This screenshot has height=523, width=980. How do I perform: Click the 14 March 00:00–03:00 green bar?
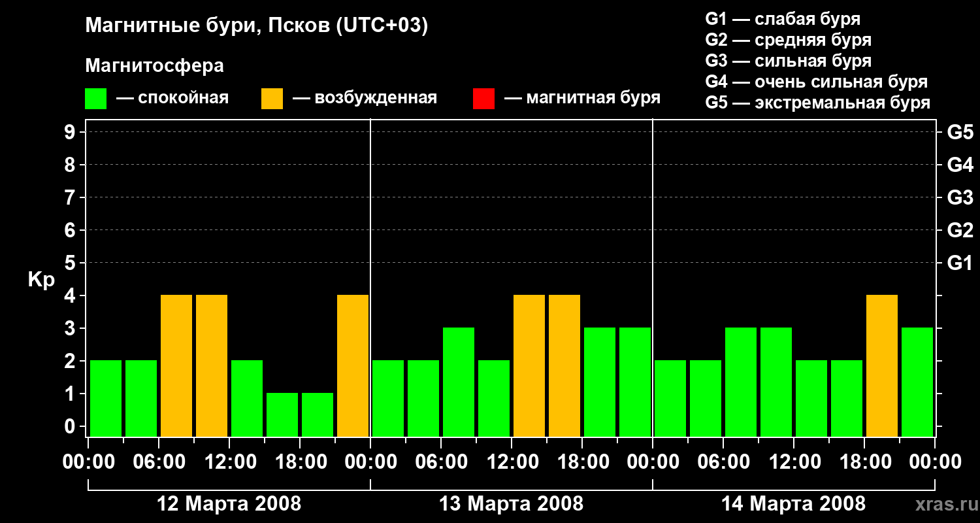point(670,398)
